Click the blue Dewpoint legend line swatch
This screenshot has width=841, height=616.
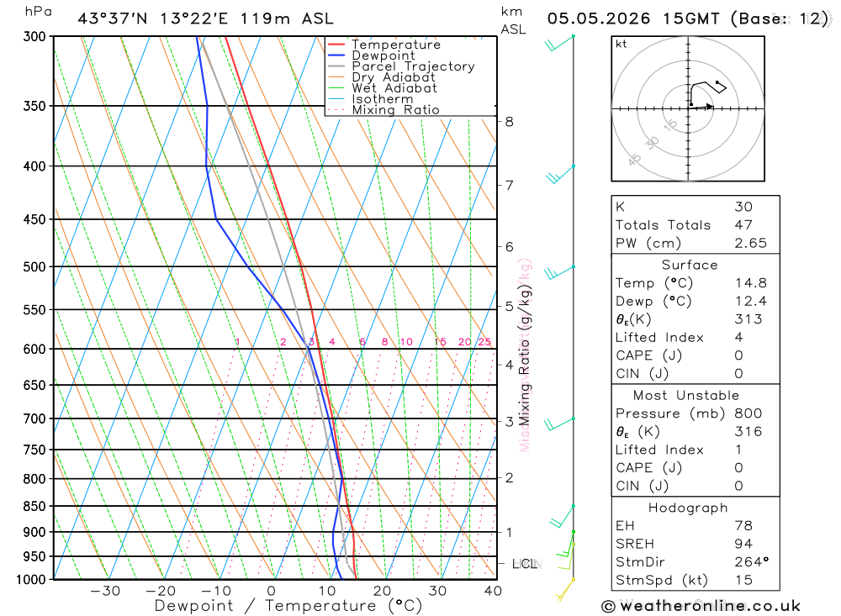pos(336,55)
